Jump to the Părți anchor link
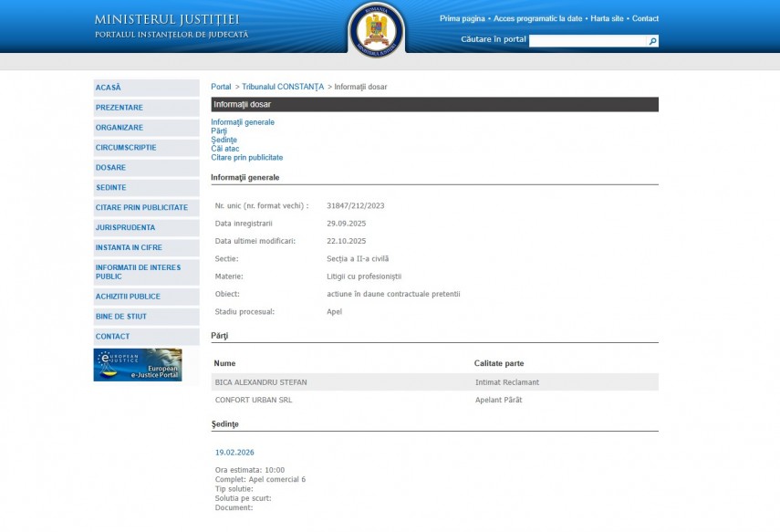This screenshot has height=532, width=780. (219, 130)
